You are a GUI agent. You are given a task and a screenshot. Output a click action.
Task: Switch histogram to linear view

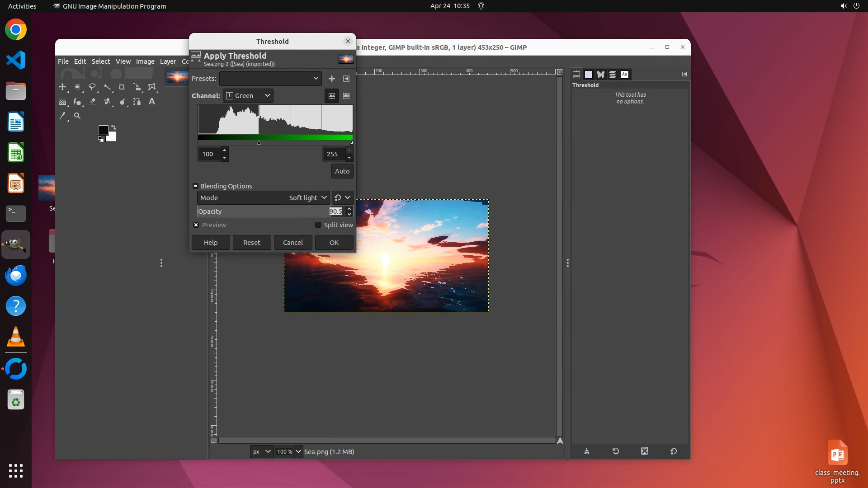331,96
